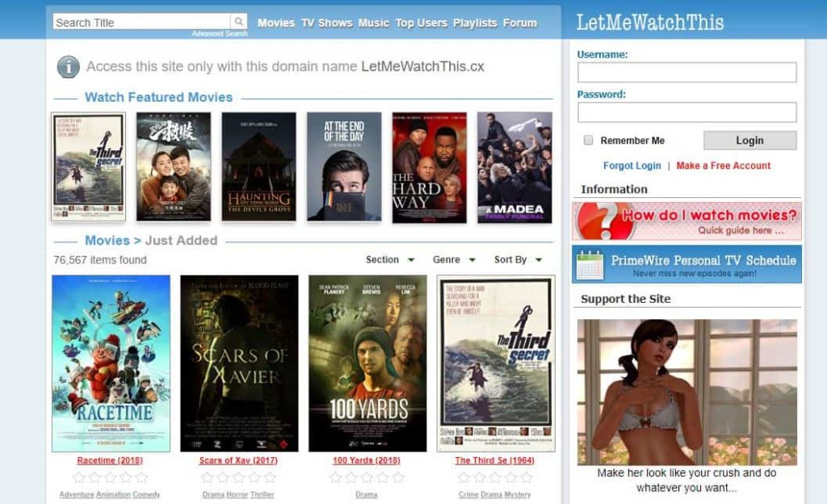Rate Racetime with five stars
Image resolution: width=827 pixels, height=504 pixels.
pyautogui.click(x=141, y=477)
